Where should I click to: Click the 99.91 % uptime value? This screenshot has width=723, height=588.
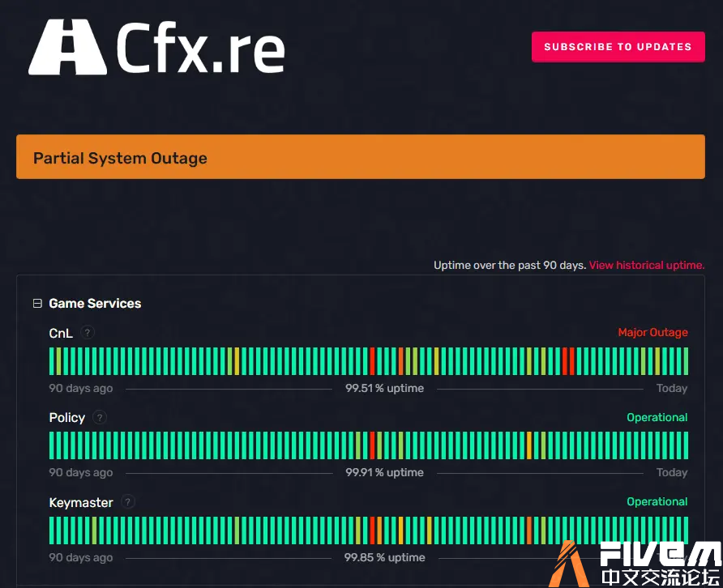384,473
